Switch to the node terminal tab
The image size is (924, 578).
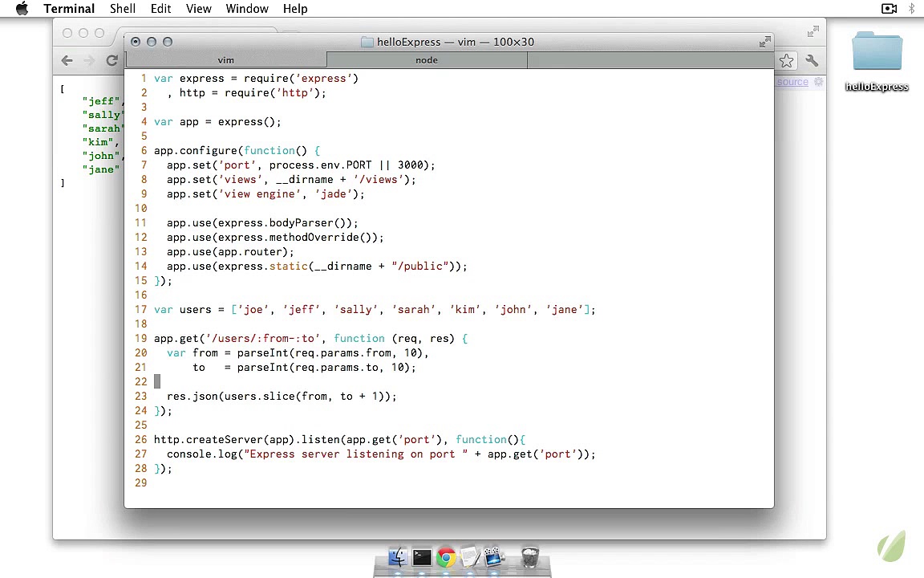pyautogui.click(x=427, y=60)
